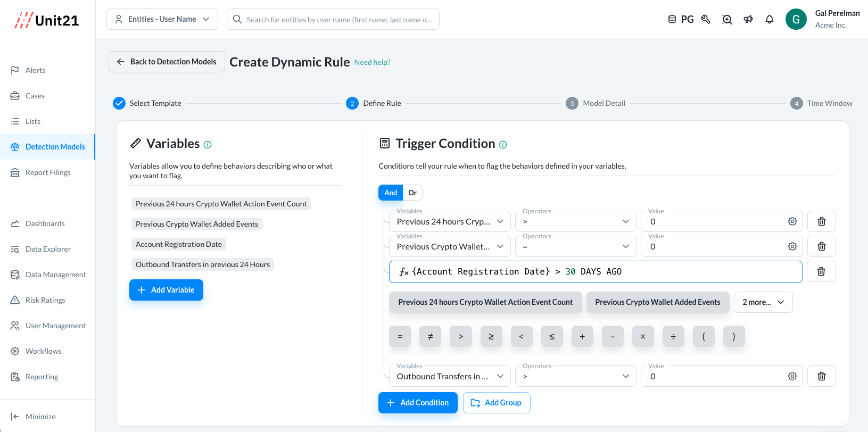
Task: Click the sparkle magnifier search icon
Action: click(727, 20)
